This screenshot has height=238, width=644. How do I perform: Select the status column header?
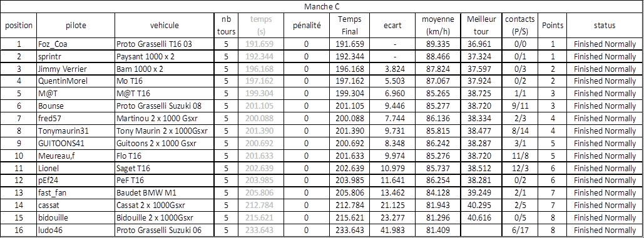[x=605, y=26]
